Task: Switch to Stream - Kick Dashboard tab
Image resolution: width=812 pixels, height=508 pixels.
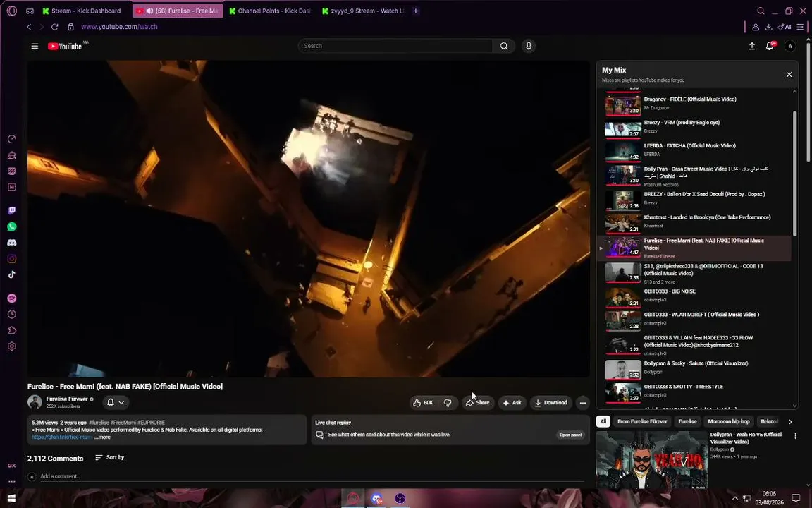Action: 82,11
